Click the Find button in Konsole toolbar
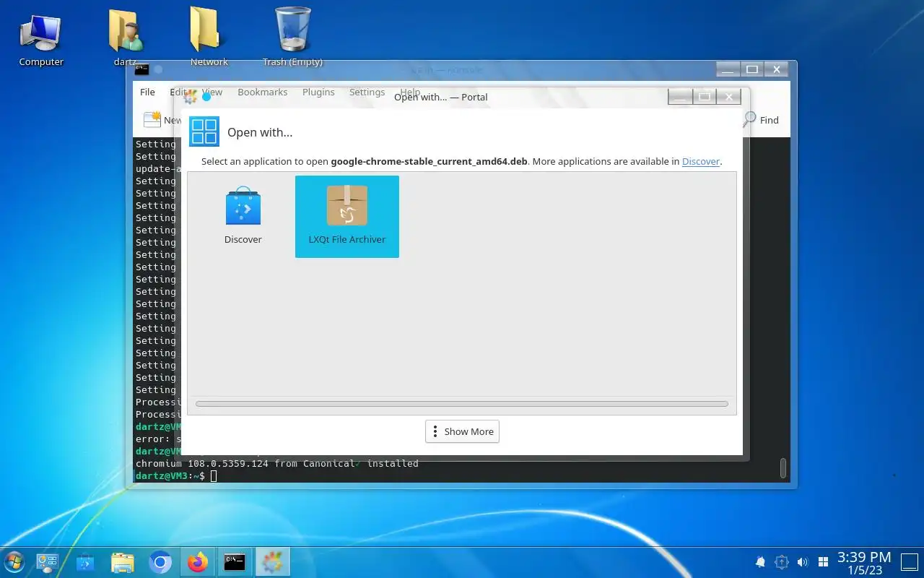The width and height of the screenshot is (924, 578). coord(762,120)
